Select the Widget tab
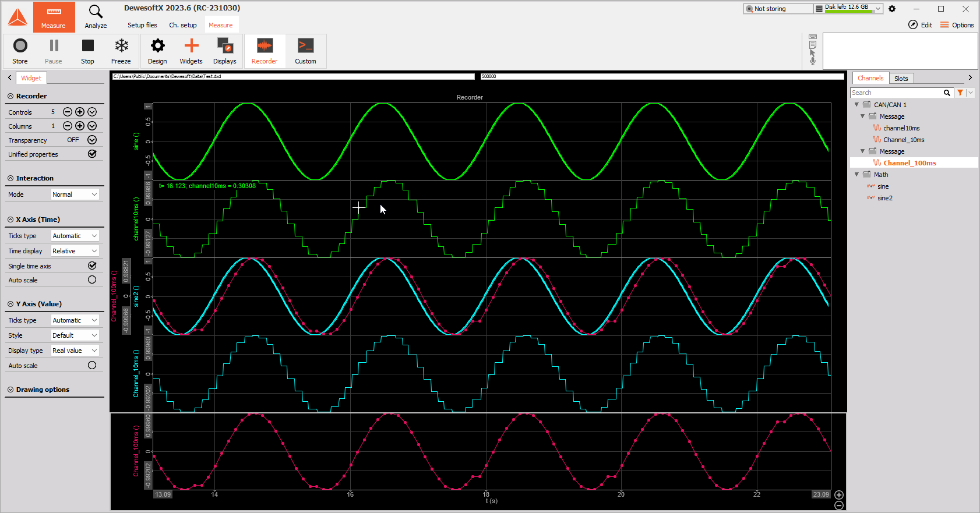Viewport: 980px width, 513px height. coord(31,78)
